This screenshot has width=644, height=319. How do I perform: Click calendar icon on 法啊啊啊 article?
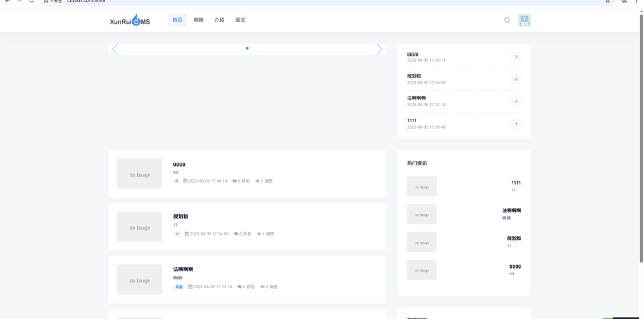coord(190,287)
